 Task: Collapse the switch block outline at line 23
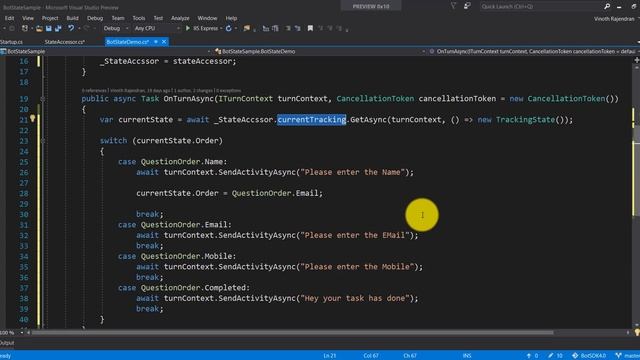pos(43,141)
